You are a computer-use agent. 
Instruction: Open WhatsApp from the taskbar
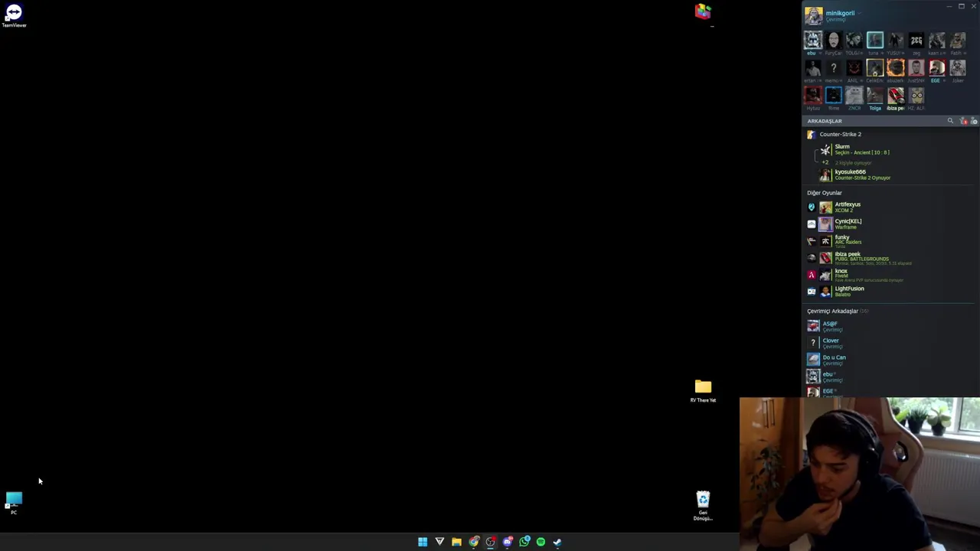click(x=524, y=542)
